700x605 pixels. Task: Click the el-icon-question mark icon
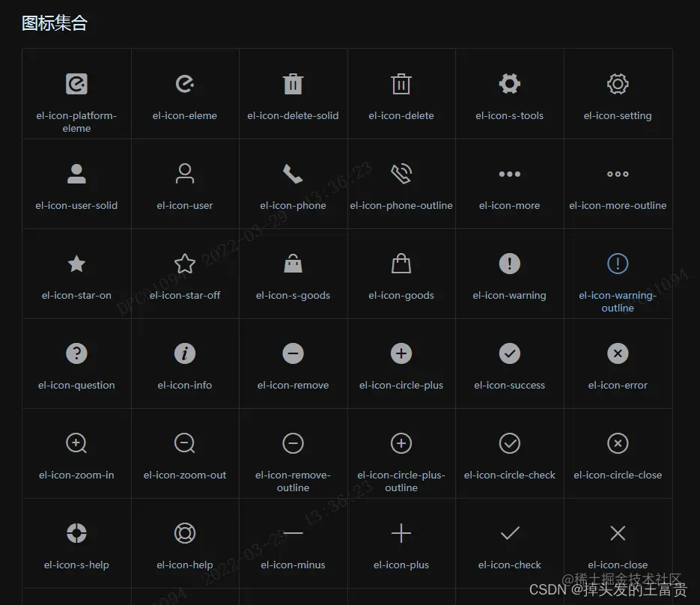coord(76,353)
